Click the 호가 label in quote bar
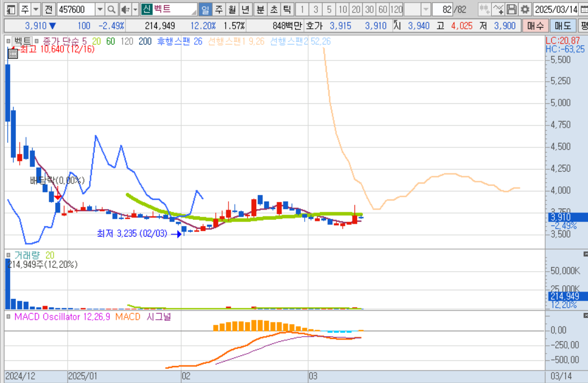 (x=314, y=26)
